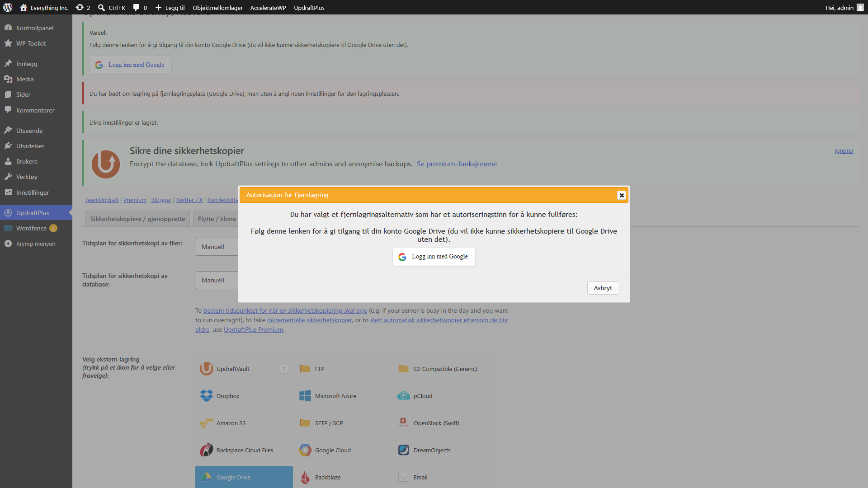Collapse the menu with Krymp menyen arrow
This screenshot has height=488, width=868.
[x=8, y=244]
